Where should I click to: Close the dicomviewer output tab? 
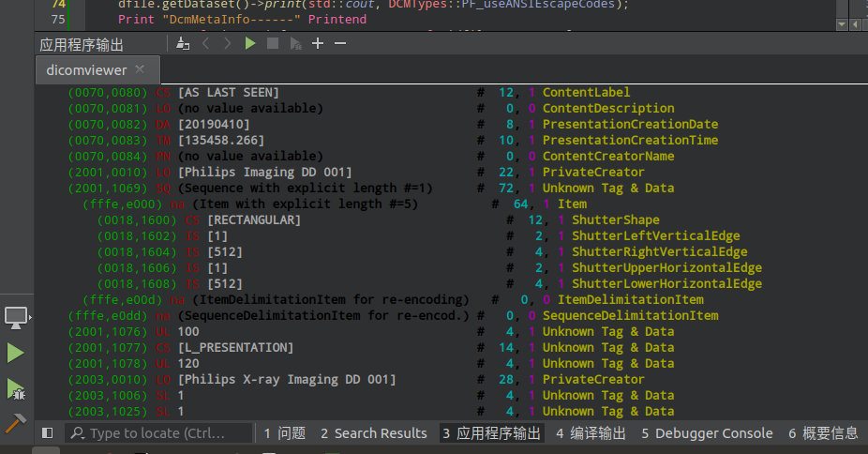click(140, 69)
